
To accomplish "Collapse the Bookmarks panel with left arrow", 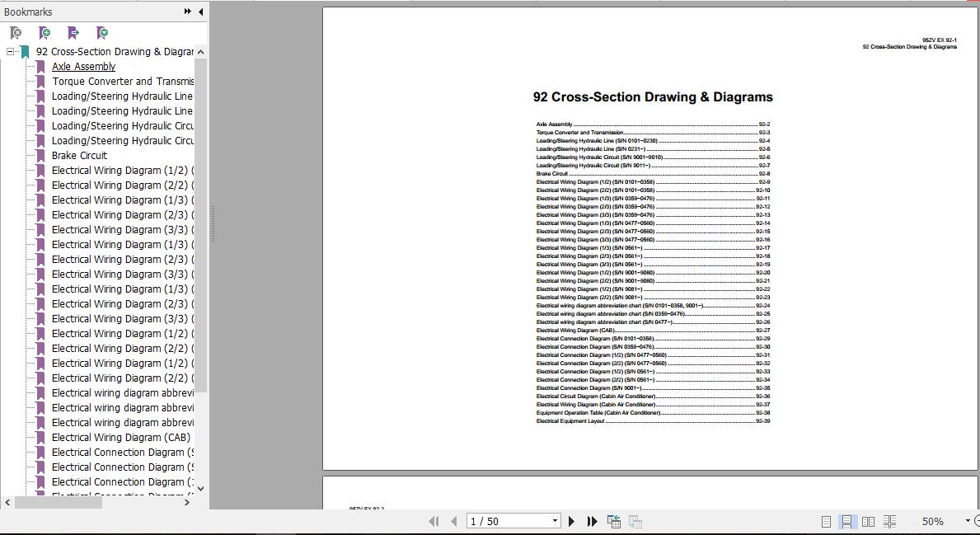I will click(201, 12).
